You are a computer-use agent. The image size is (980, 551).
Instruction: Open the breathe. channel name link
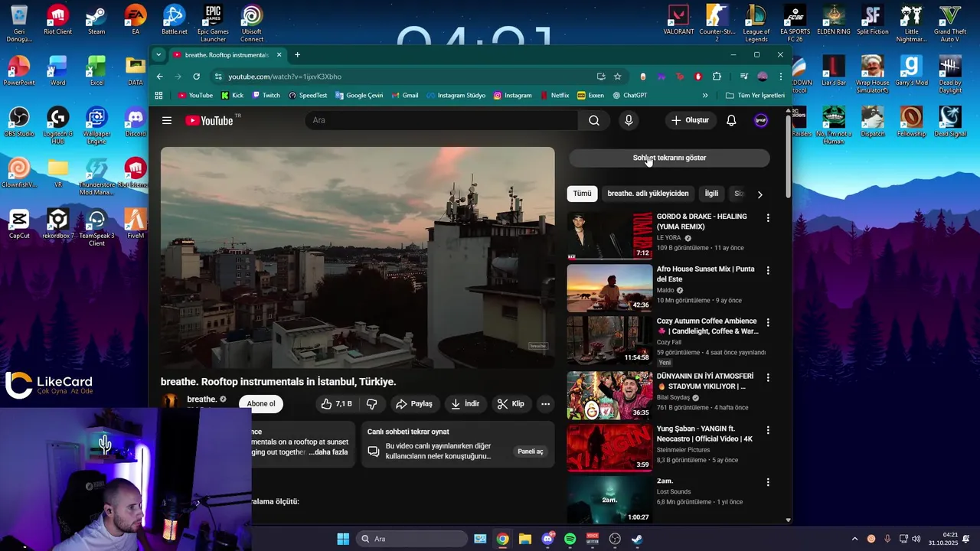tap(202, 399)
